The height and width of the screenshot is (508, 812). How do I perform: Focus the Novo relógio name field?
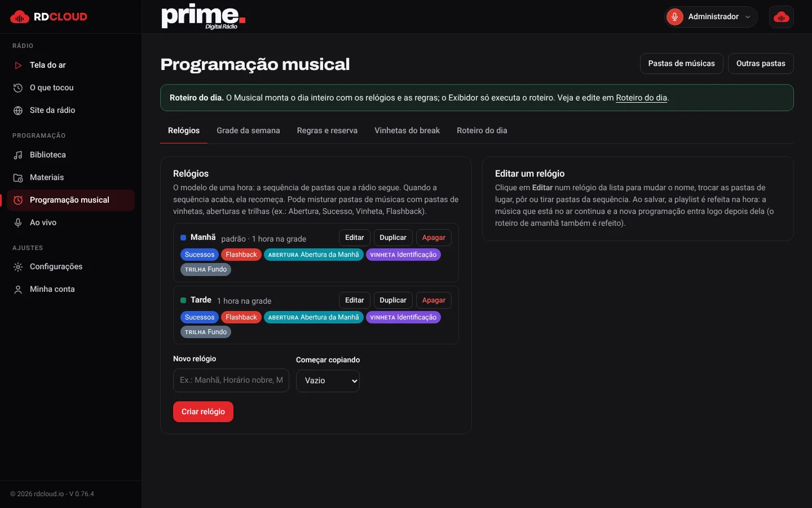pyautogui.click(x=231, y=380)
